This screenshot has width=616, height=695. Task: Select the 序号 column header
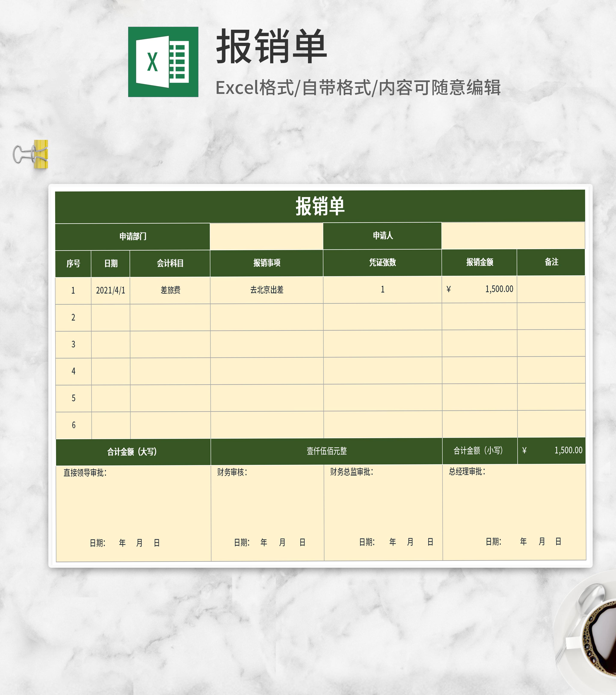coord(73,263)
